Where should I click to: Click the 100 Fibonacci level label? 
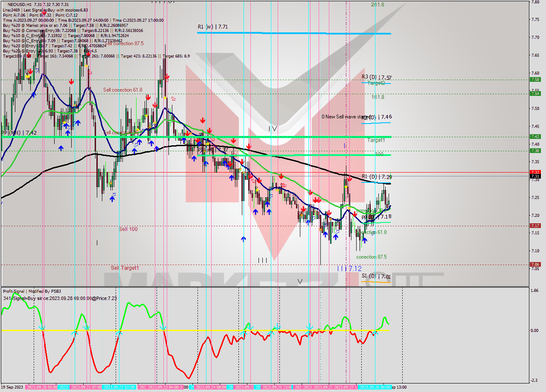pyautogui.click(x=379, y=154)
